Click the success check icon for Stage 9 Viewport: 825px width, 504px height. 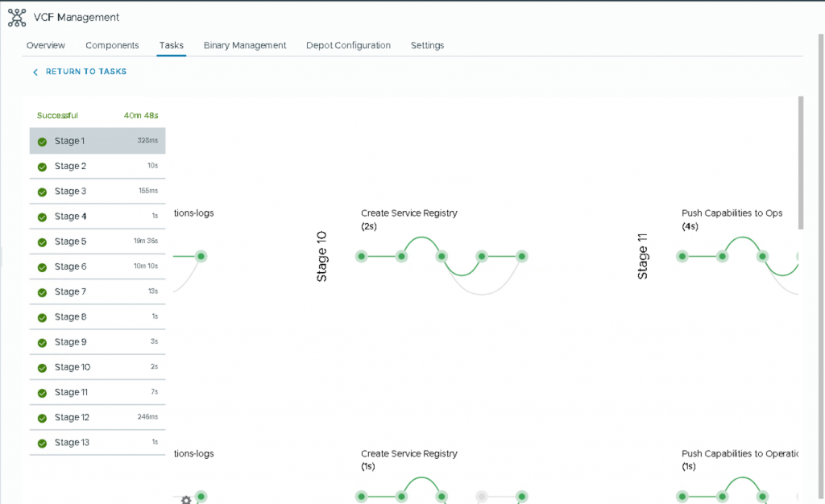[42, 343]
